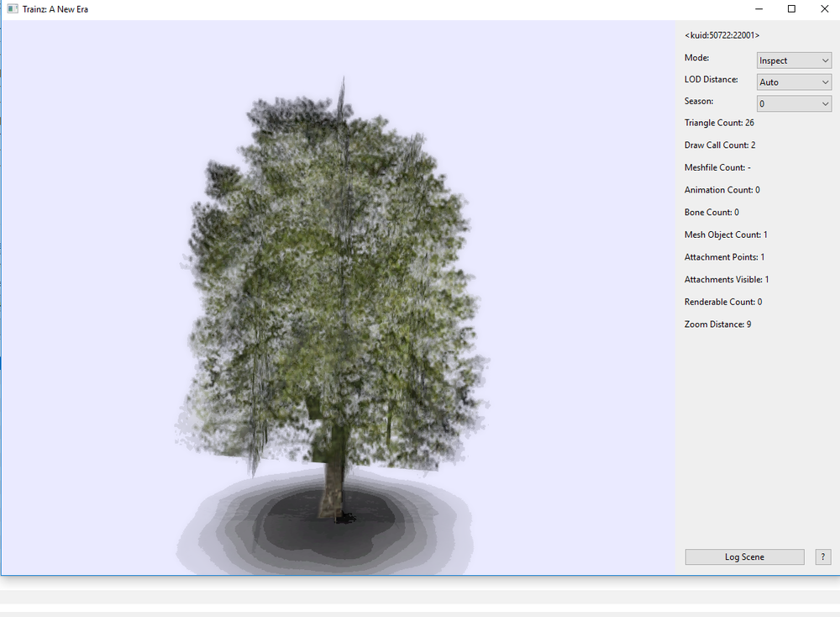Screen dimensions: 840x617
Task: Click the Mesh Object Count: 1 entry
Action: pos(726,235)
